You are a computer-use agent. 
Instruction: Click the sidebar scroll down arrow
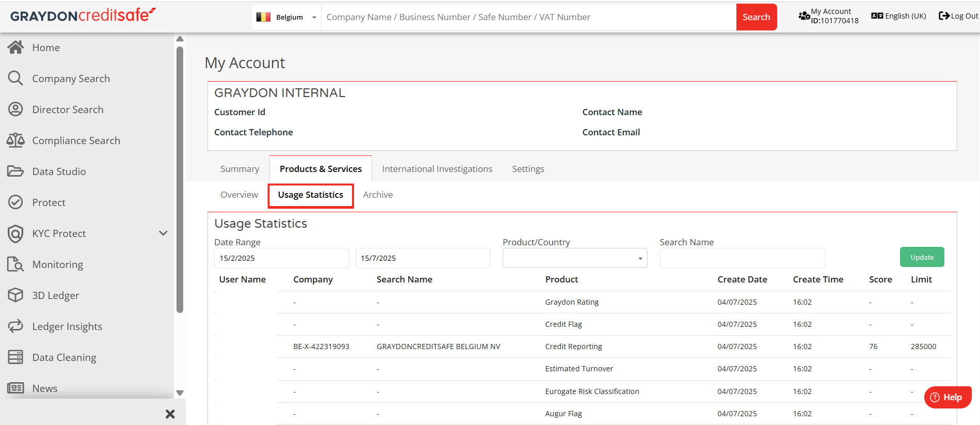180,393
